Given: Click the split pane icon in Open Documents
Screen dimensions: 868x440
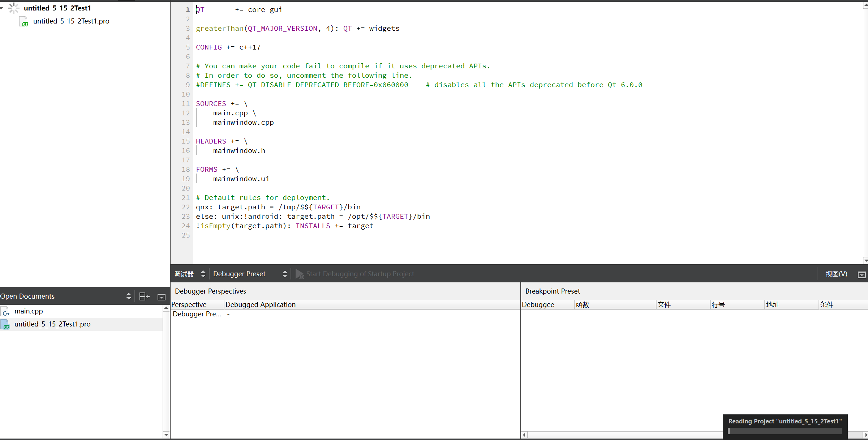Looking at the screenshot, I should point(144,296).
